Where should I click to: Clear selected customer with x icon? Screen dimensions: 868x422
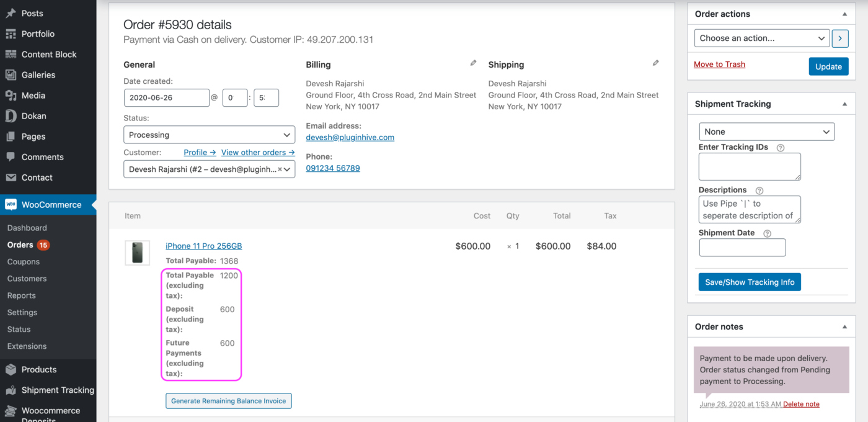coord(279,169)
